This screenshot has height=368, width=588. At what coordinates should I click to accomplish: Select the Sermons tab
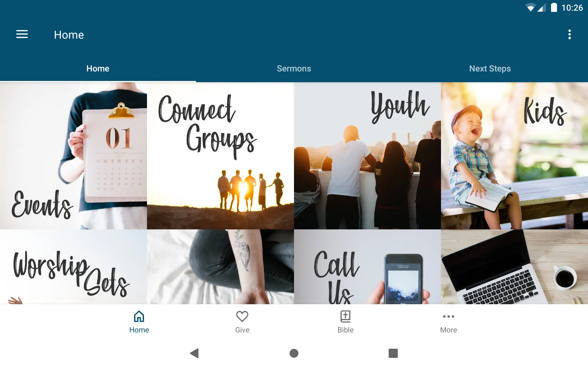pyautogui.click(x=294, y=69)
